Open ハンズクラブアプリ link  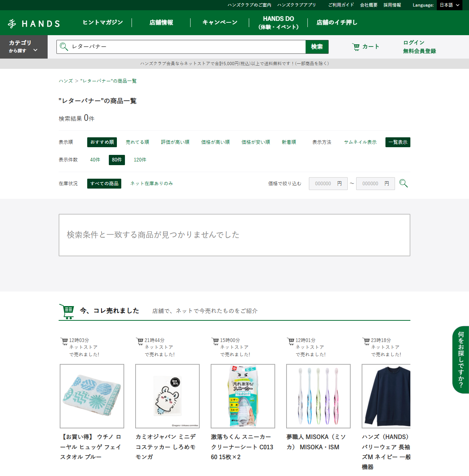click(296, 5)
